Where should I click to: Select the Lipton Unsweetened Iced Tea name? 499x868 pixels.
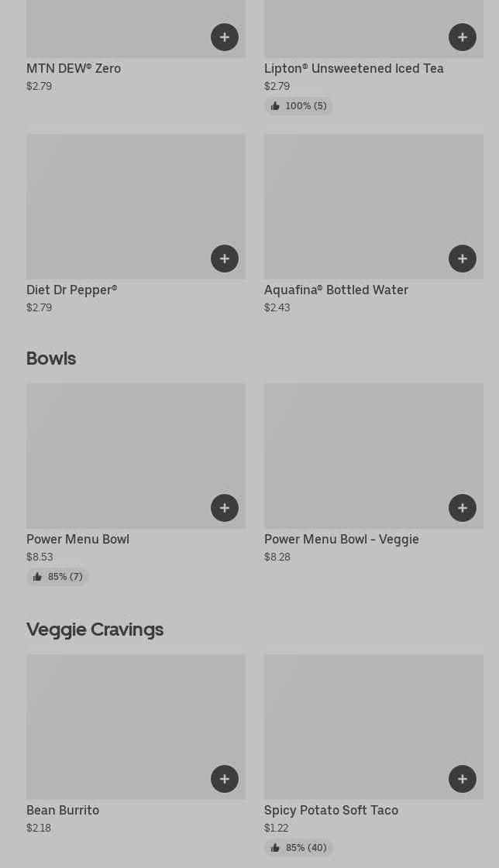353,68
